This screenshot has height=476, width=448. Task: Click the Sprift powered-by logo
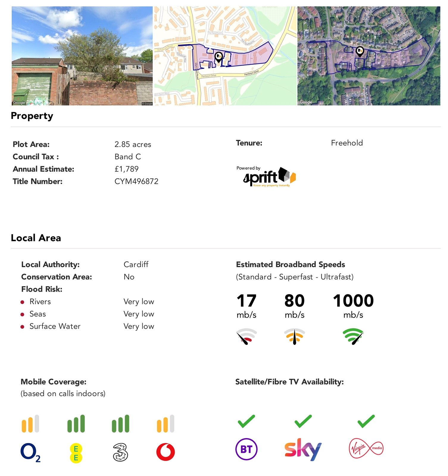266,177
